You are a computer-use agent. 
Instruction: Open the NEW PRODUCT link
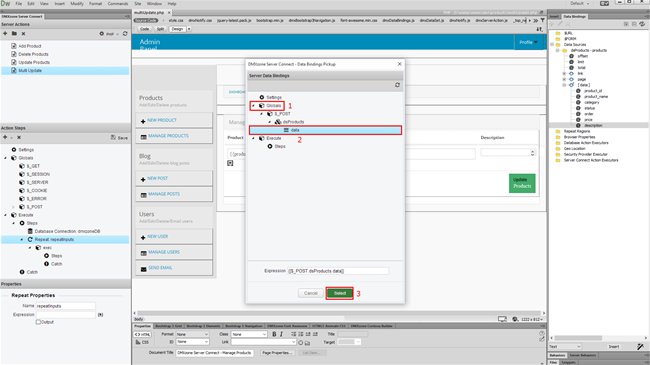[x=162, y=120]
